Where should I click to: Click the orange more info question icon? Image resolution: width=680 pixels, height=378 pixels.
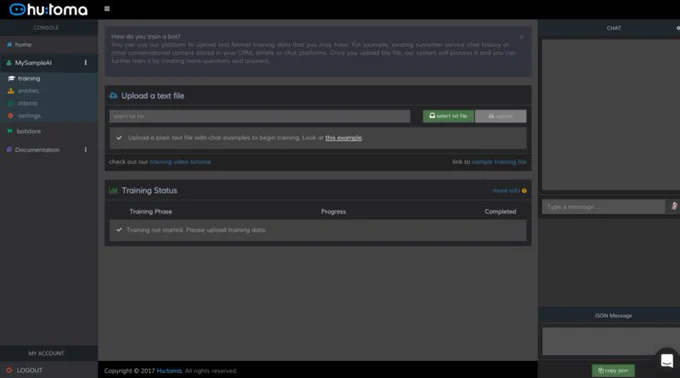[524, 191]
